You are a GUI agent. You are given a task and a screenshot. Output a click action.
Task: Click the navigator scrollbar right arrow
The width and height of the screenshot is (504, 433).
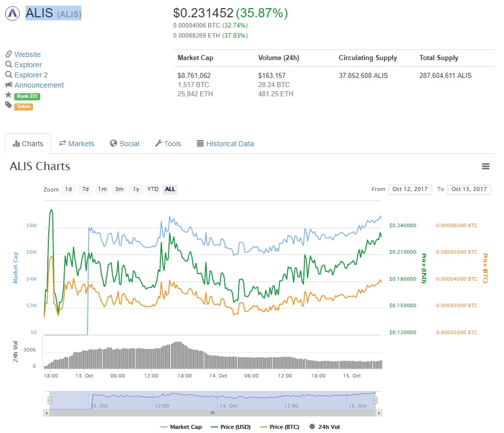pyautogui.click(x=379, y=413)
